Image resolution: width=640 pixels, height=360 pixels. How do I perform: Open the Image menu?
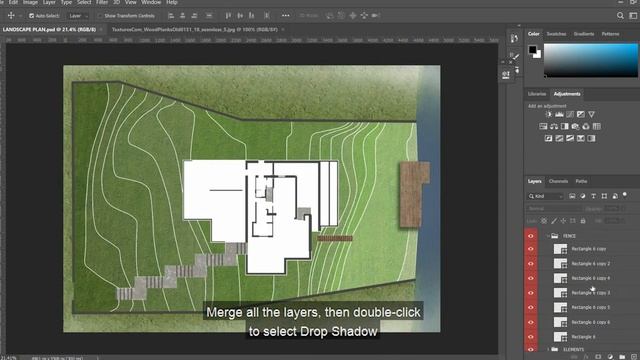coord(30,2)
